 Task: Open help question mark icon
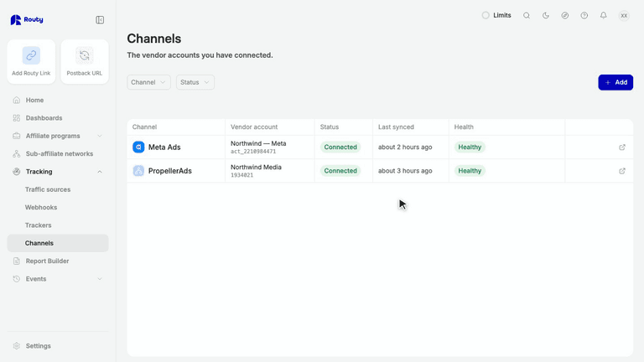point(584,16)
